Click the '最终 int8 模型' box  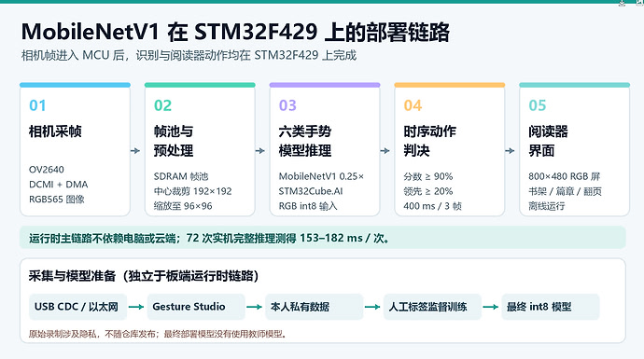[551, 307]
